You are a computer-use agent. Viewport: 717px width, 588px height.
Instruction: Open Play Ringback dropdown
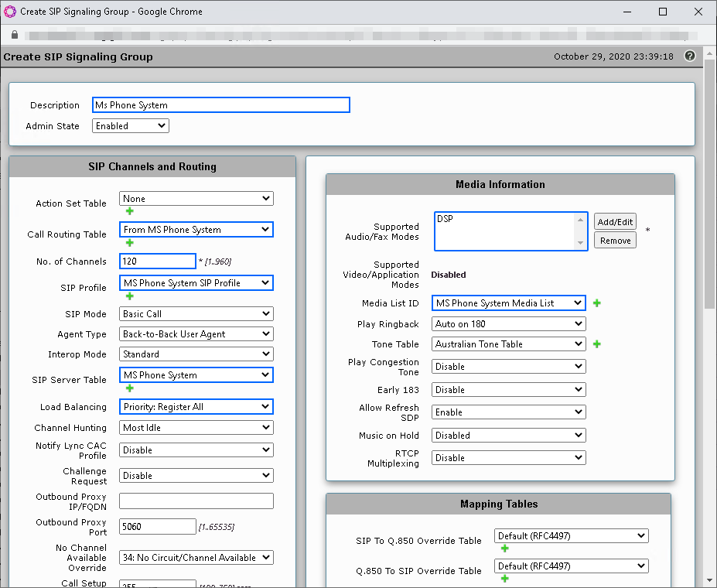[508, 323]
